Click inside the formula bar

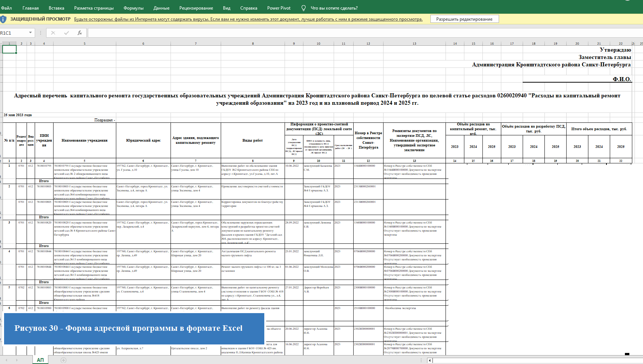tap(365, 33)
